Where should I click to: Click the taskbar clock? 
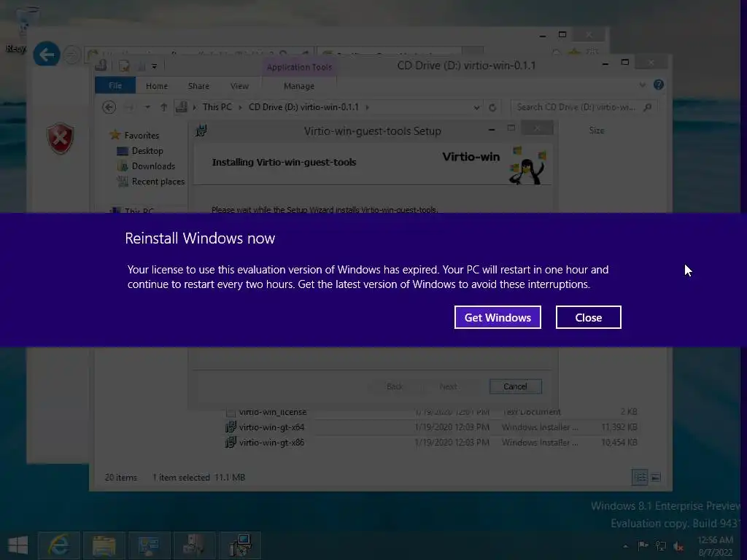point(716,546)
